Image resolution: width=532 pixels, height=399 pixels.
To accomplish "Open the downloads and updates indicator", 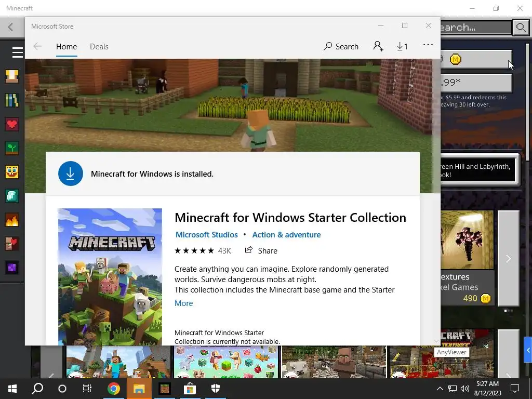I will 402,46.
